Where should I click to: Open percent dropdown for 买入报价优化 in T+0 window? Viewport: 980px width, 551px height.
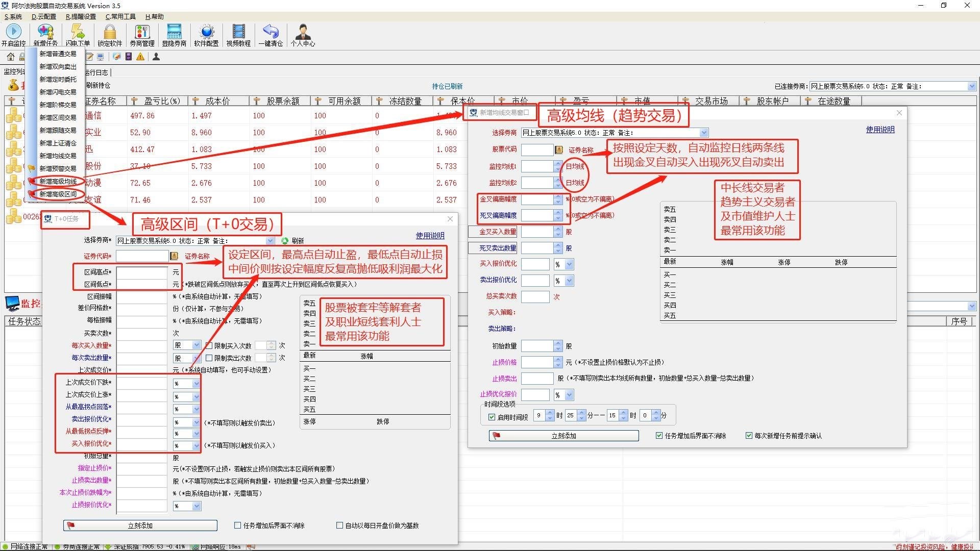tap(197, 445)
